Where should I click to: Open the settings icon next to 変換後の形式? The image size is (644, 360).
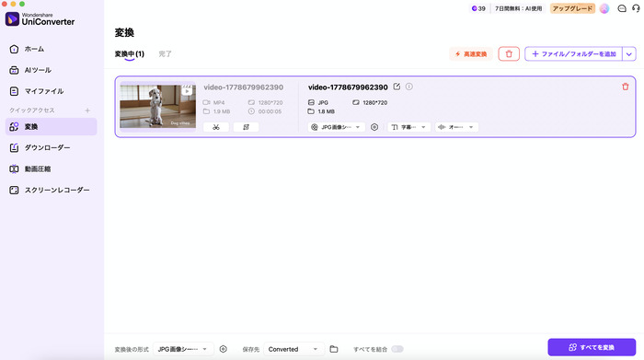click(x=223, y=349)
